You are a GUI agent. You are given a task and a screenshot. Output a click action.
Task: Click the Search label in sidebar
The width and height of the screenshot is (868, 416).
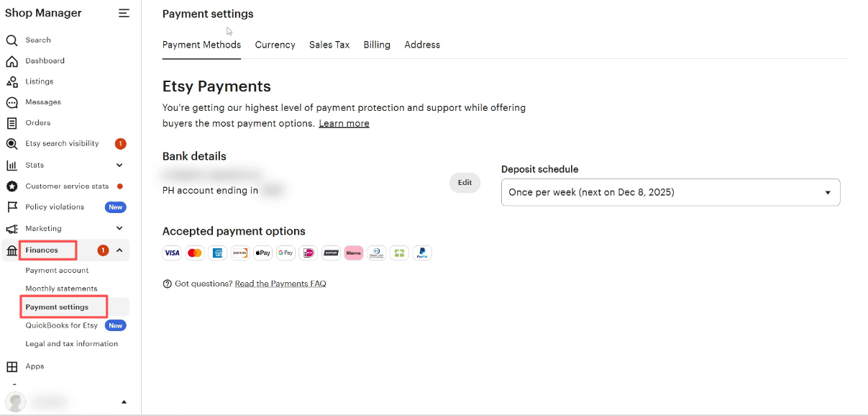tap(38, 40)
